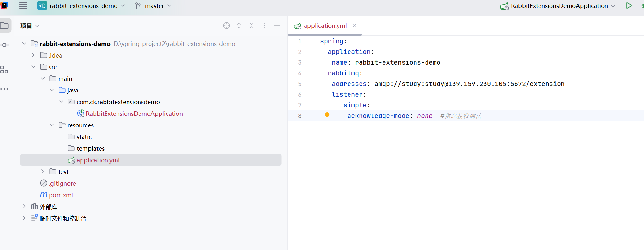Open the Project tool window folder icon
This screenshot has height=250, width=644.
click(x=5, y=26)
